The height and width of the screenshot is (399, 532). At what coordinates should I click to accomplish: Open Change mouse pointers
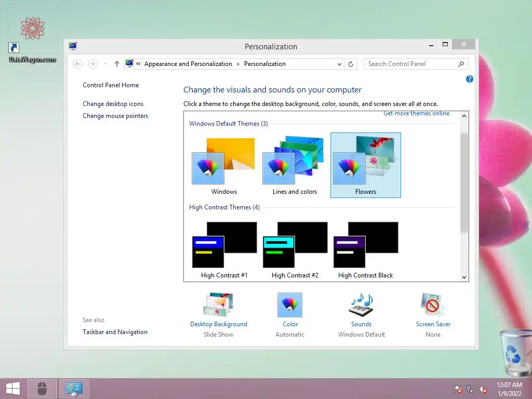(x=115, y=116)
